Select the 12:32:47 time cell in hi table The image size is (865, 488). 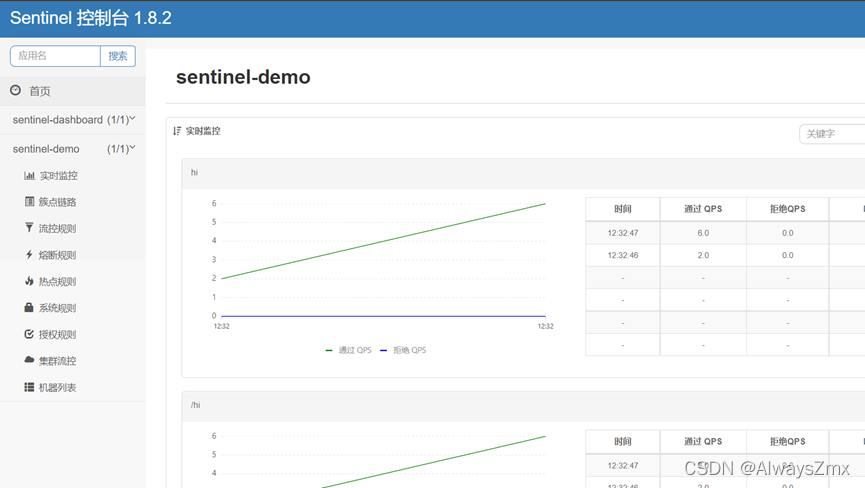click(x=622, y=233)
